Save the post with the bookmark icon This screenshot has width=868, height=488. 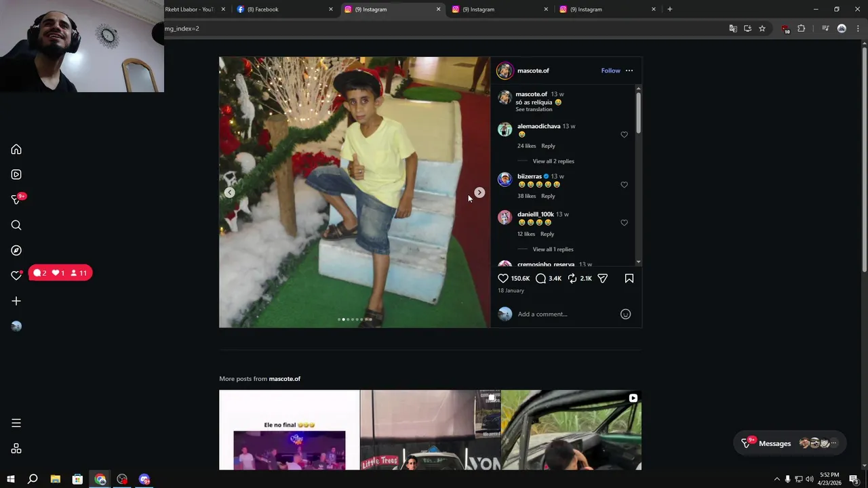[629, 279]
